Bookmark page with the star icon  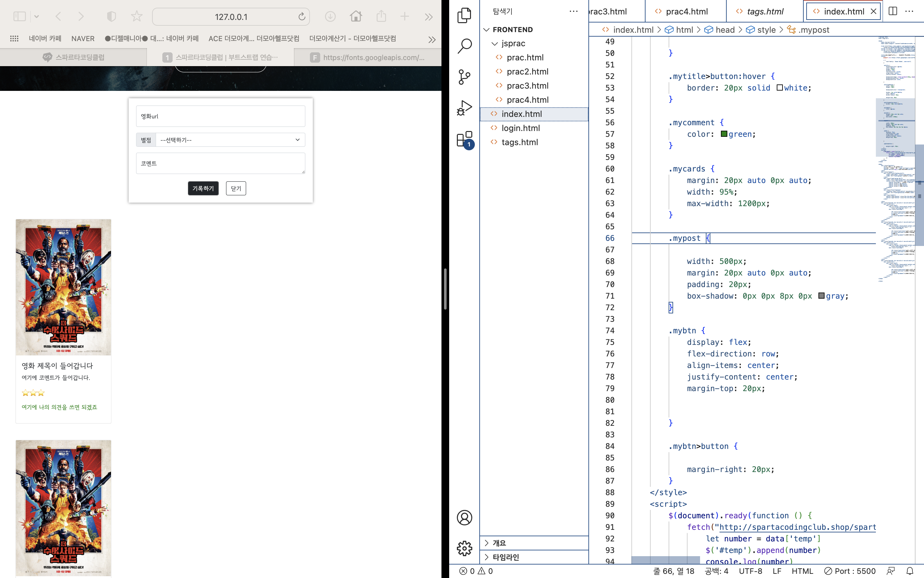pyautogui.click(x=136, y=16)
